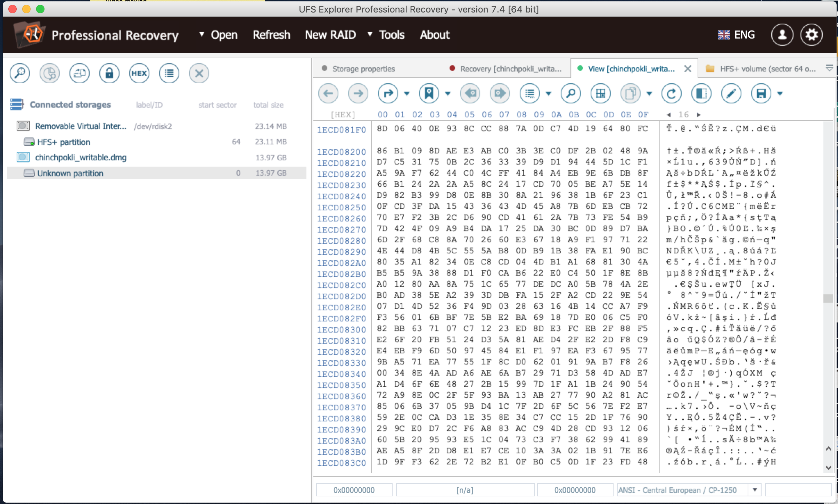Image resolution: width=838 pixels, height=504 pixels.
Task: Open the user account icon in the header
Action: (x=782, y=35)
